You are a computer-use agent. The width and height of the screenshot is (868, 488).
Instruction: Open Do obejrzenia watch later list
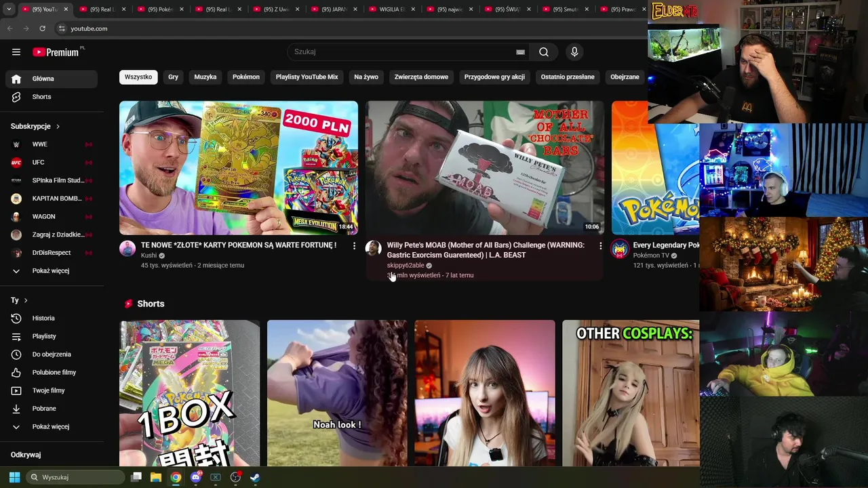tap(52, 354)
